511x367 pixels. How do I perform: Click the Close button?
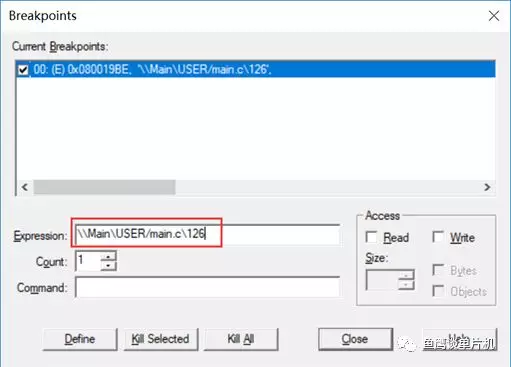(x=355, y=339)
